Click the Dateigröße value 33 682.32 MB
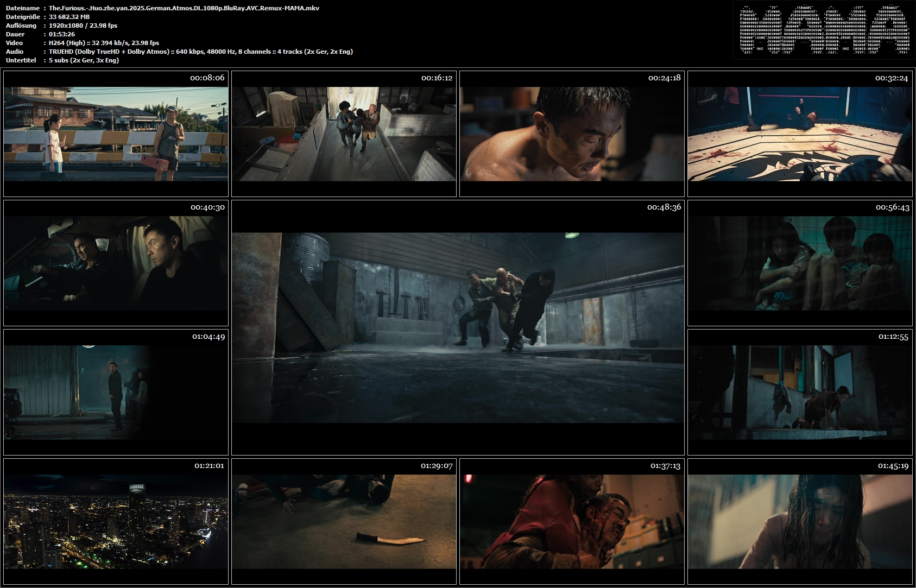This screenshot has height=588, width=916. [70, 17]
